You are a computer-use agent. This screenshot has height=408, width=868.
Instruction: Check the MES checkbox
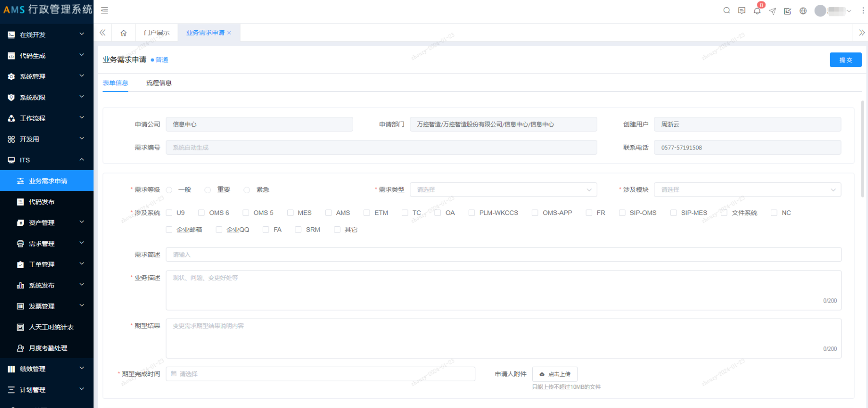[290, 213]
